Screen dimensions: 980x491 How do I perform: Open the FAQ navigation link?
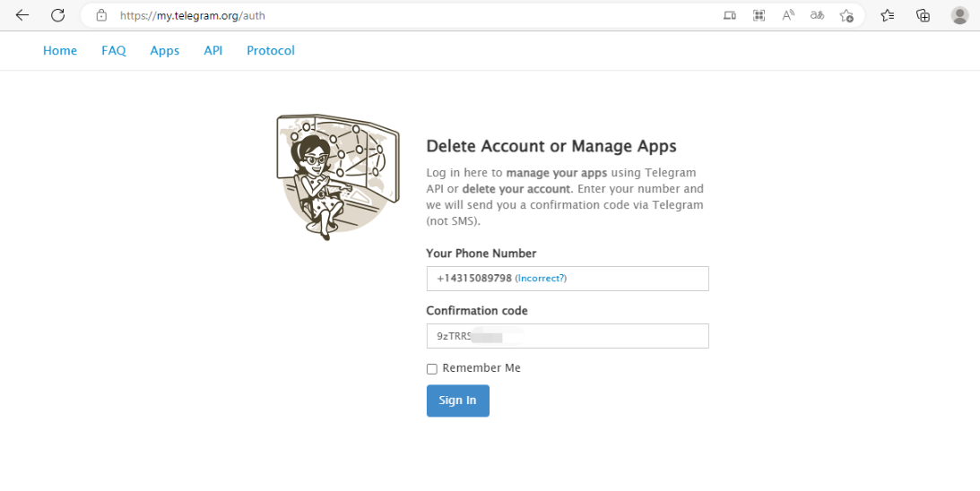point(114,50)
